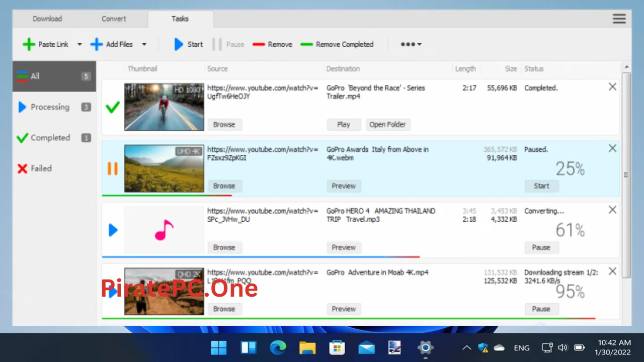Open Microsoft Edge from taskbar
The height and width of the screenshot is (362, 644).
pos(278,347)
